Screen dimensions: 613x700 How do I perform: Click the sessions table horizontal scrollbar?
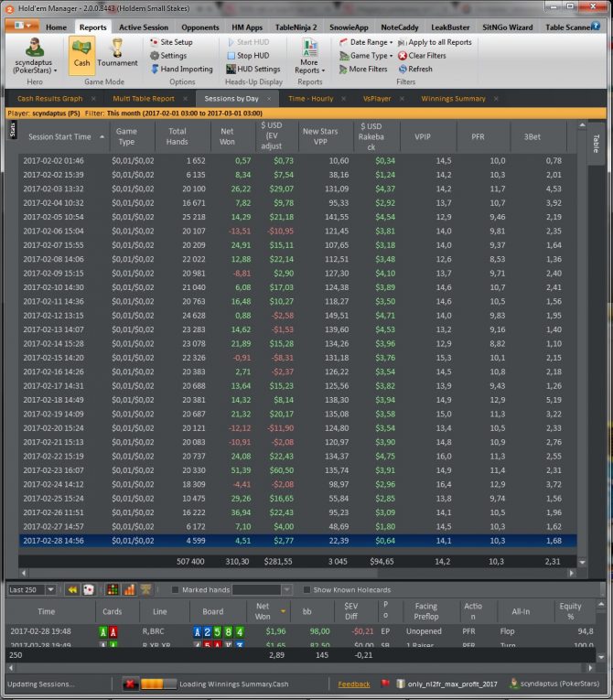coord(297,573)
